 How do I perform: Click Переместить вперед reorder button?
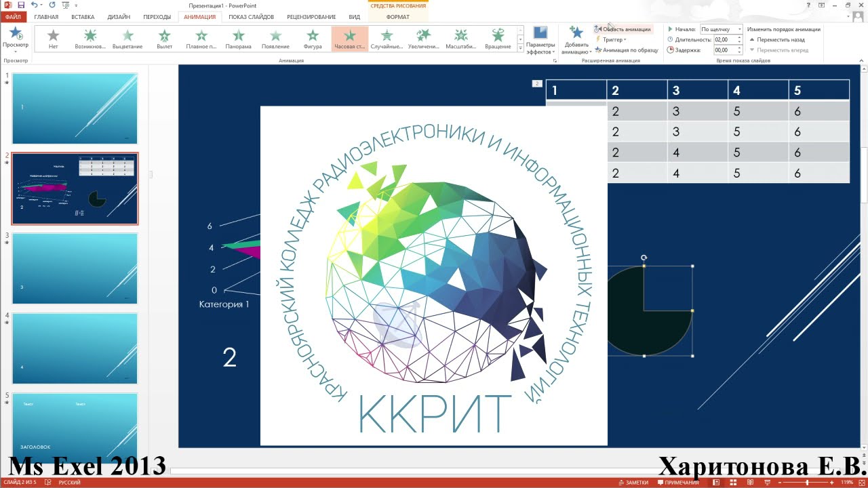tap(779, 49)
